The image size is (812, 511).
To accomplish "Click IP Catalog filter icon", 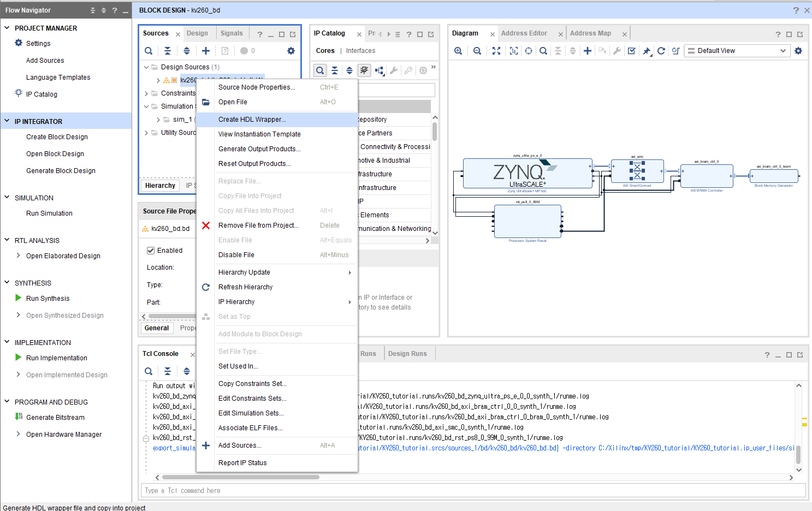I will tap(364, 70).
